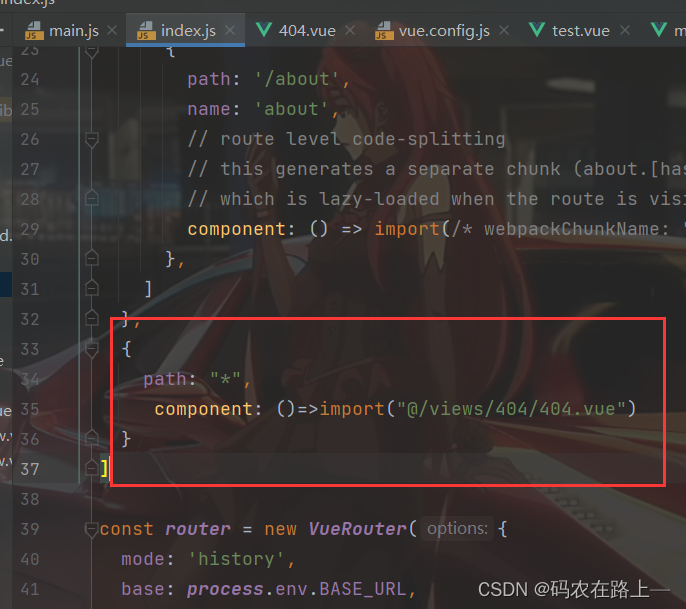Toggle fold marker at line 36
Image resolution: width=686 pixels, height=609 pixels.
(x=91, y=438)
